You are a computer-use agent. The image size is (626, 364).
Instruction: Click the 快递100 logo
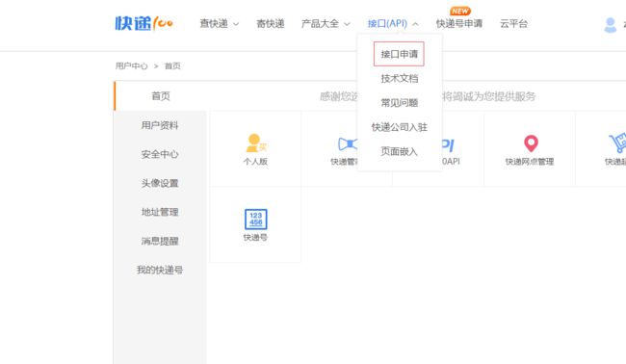(143, 23)
